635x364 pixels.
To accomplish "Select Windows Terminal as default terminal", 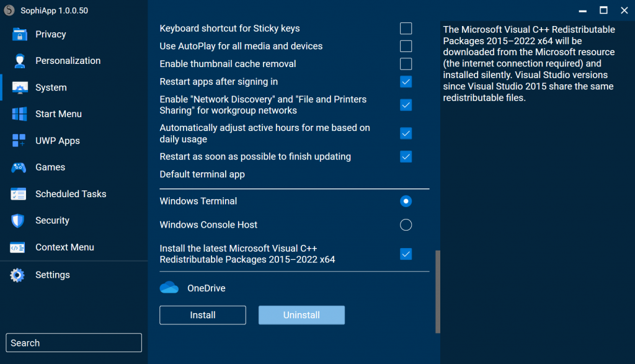I will pyautogui.click(x=406, y=201).
